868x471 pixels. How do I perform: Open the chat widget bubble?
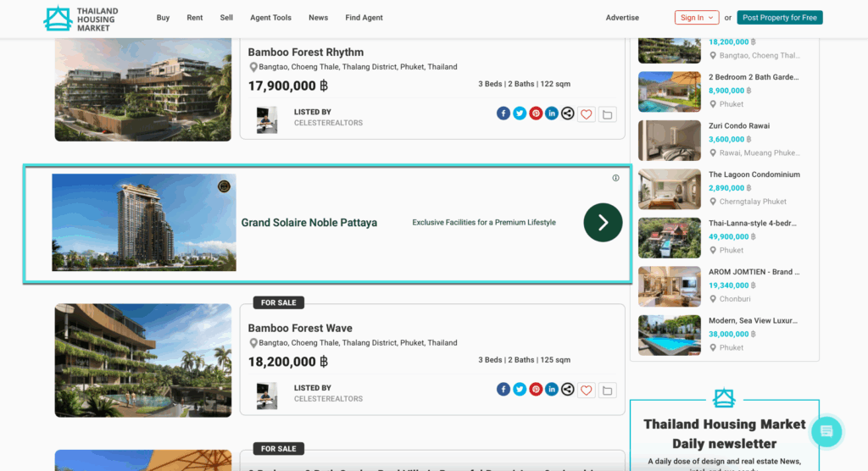tap(826, 431)
